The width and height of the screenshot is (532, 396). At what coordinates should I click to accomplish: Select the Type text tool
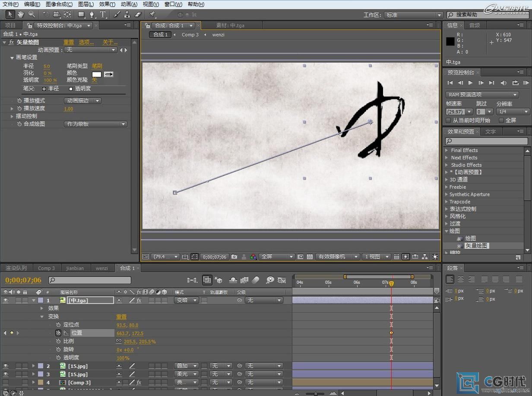[103, 15]
